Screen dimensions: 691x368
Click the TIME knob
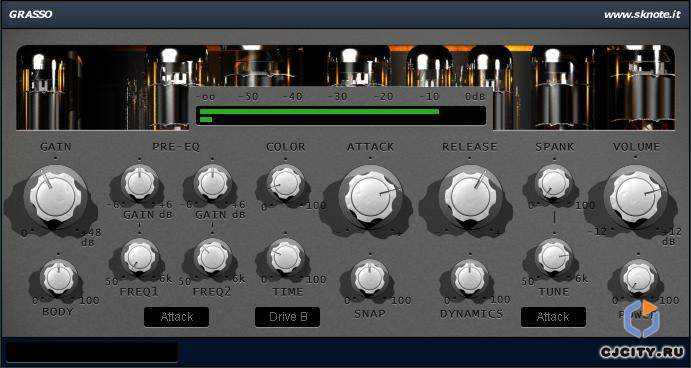286,257
